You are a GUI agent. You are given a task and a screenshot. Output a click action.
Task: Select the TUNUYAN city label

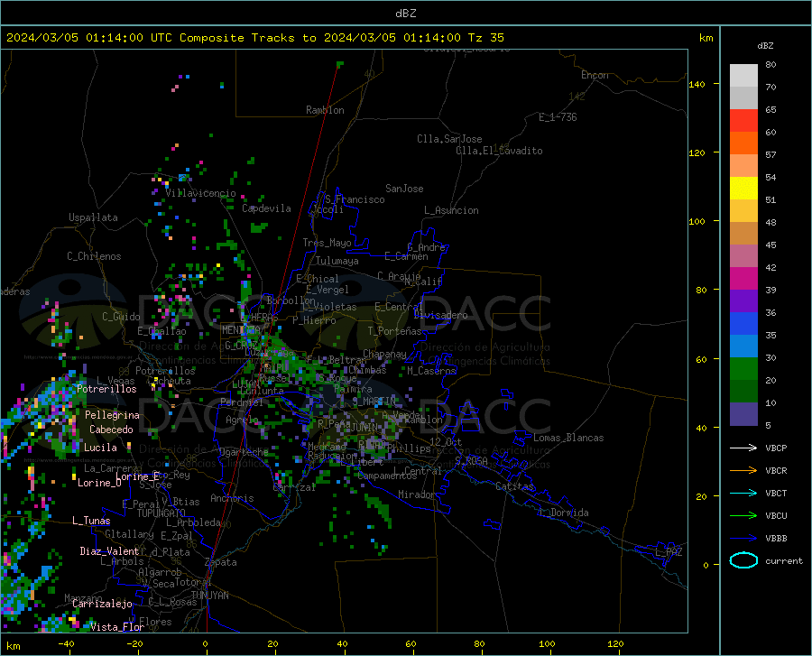209,596
